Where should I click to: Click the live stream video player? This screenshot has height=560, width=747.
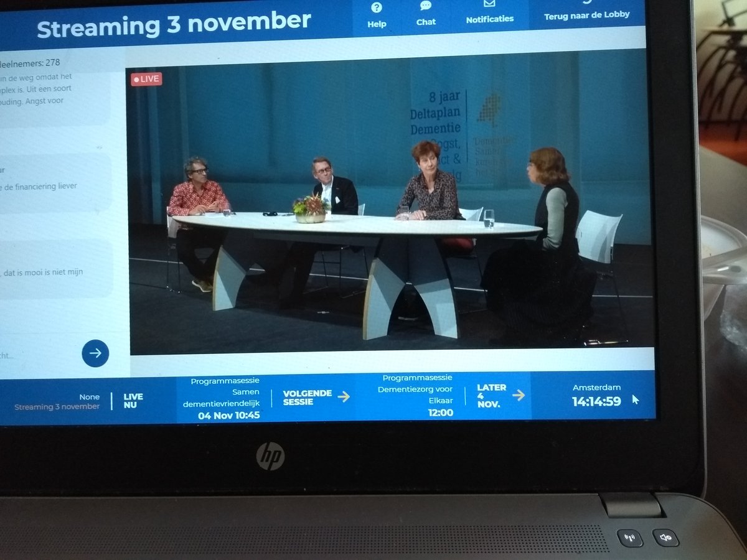pos(390,203)
